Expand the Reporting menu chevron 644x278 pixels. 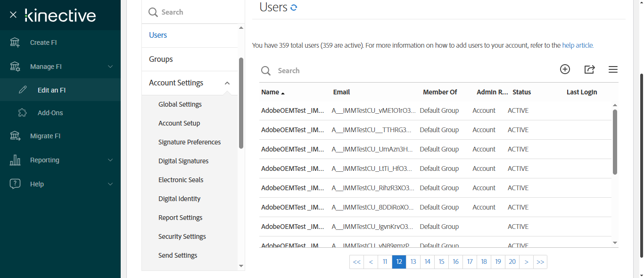(110, 160)
